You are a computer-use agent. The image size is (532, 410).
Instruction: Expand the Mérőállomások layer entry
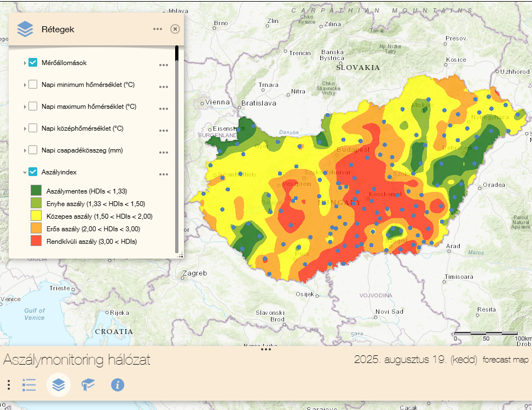pos(25,63)
